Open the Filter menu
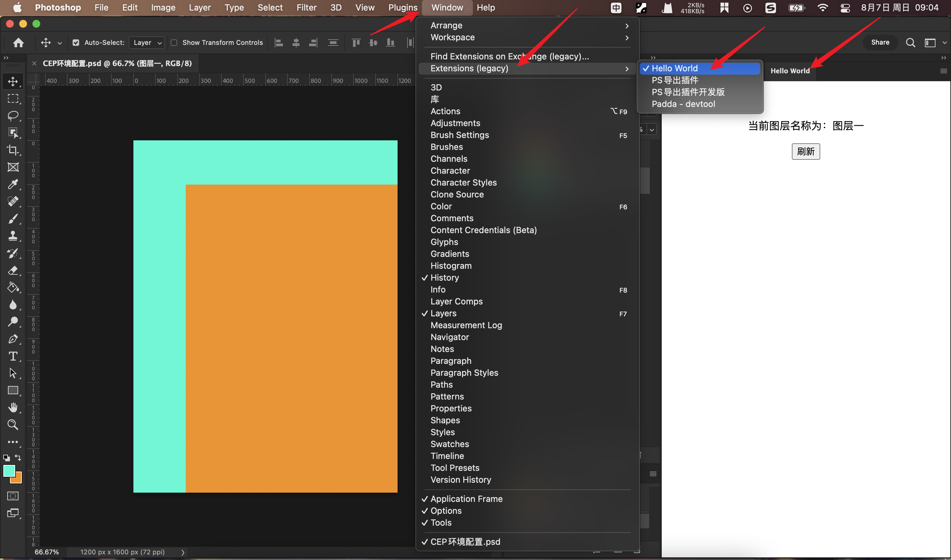 tap(306, 8)
